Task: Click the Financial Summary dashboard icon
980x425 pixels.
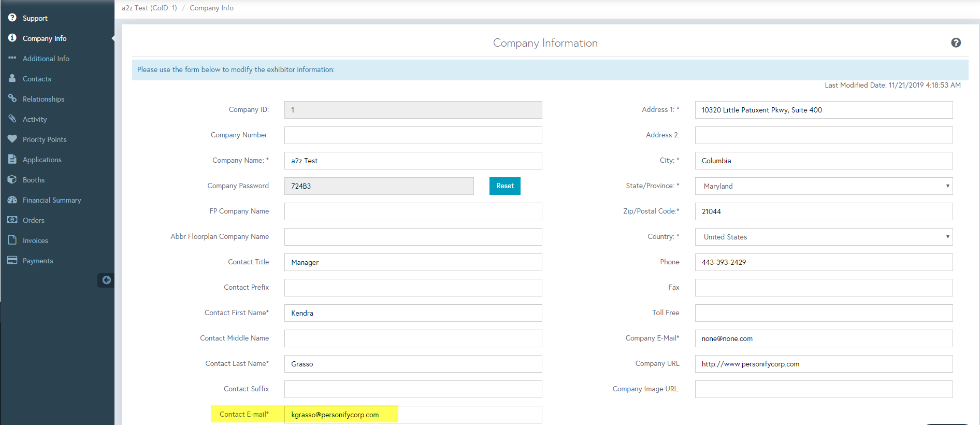Action: (12, 200)
